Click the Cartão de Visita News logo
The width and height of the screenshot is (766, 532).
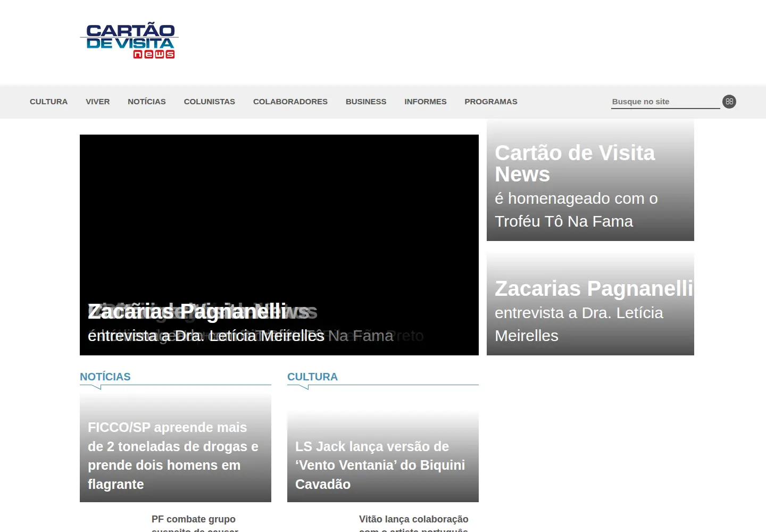(129, 40)
